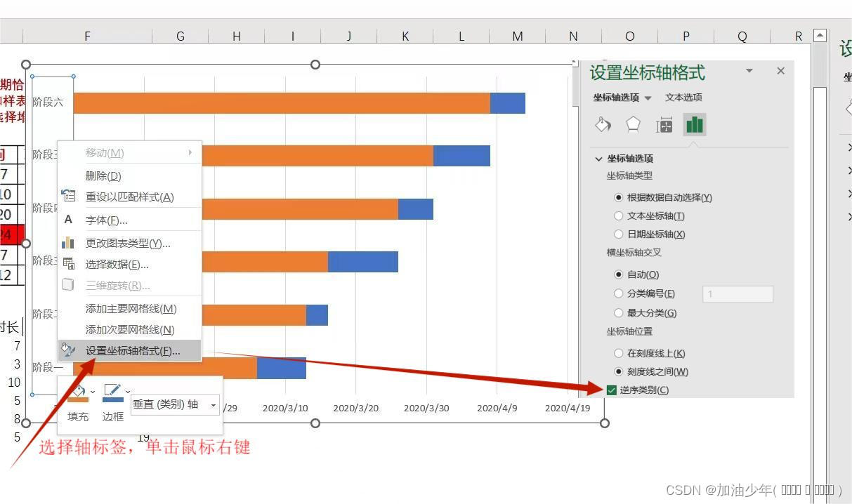Select 文本坐标轴 radio button

[618, 216]
